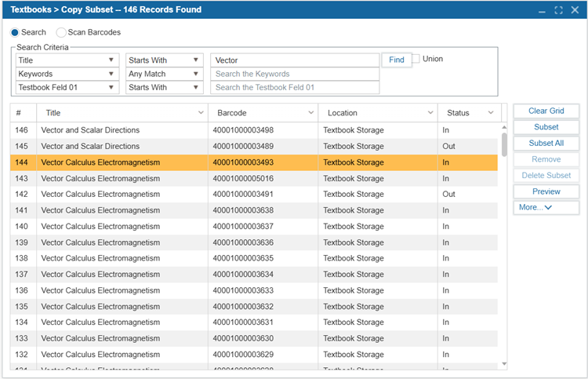This screenshot has width=588, height=379.
Task: Click the Clear Grid button
Action: 546,111
